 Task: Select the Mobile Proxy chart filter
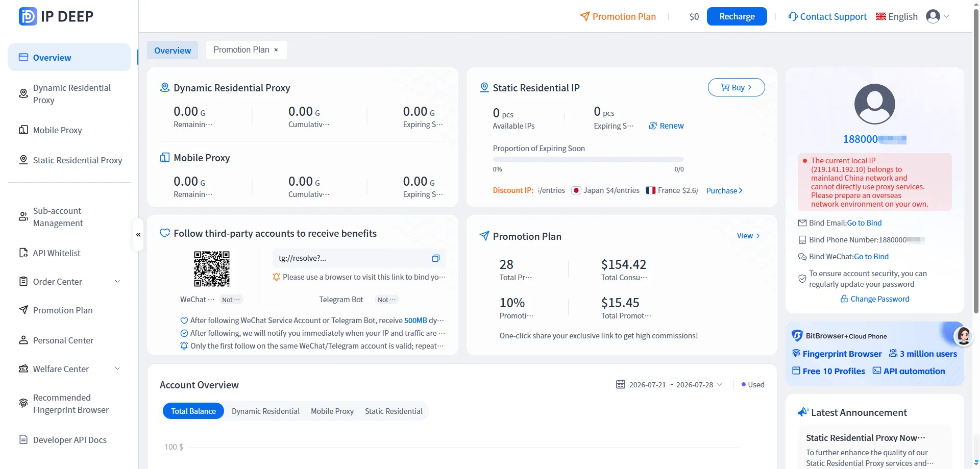pyautogui.click(x=332, y=411)
